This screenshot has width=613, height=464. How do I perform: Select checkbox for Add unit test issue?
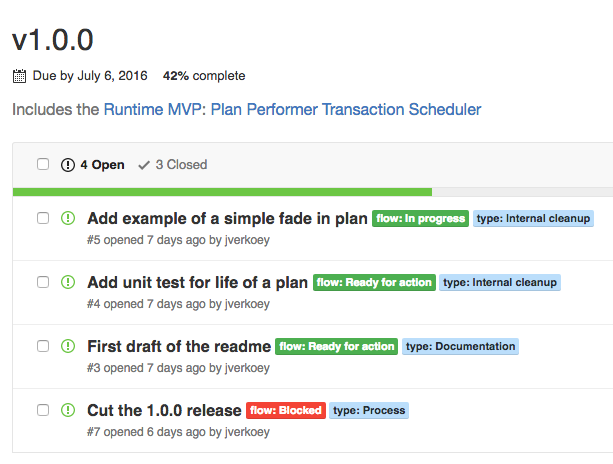[43, 282]
